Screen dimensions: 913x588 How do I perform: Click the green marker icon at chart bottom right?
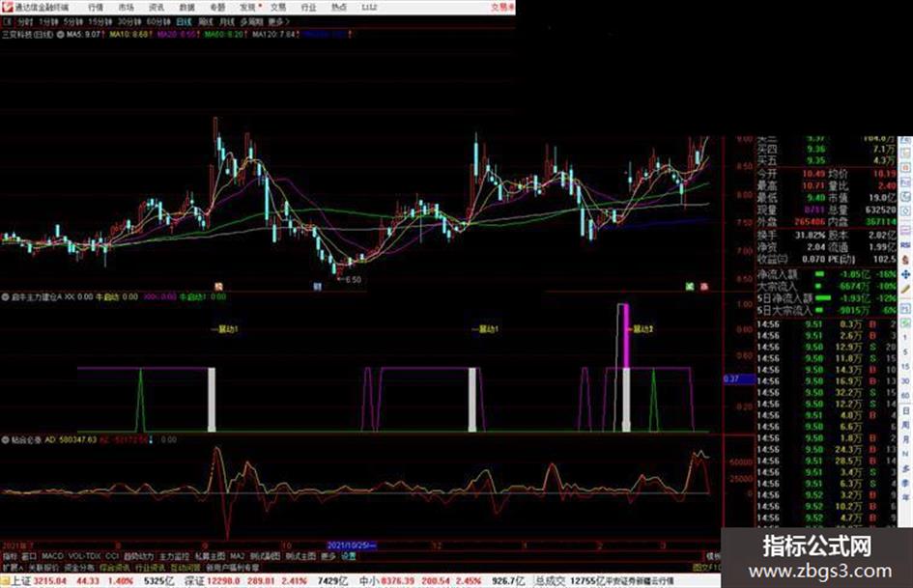pyautogui.click(x=690, y=287)
